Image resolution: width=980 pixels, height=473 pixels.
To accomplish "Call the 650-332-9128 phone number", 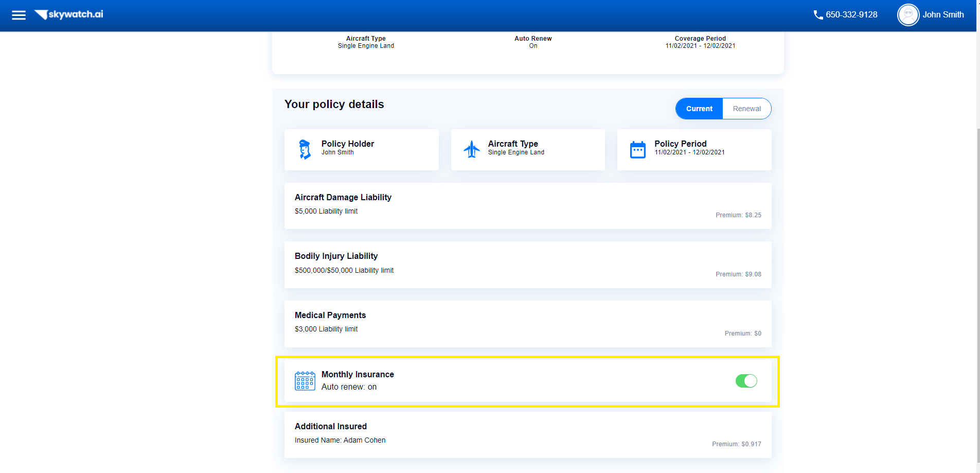I will pyautogui.click(x=851, y=15).
